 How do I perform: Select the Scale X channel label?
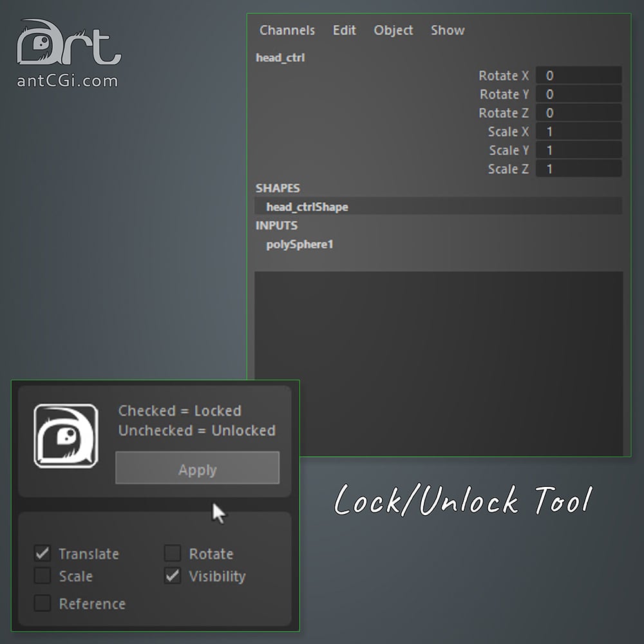[509, 131]
